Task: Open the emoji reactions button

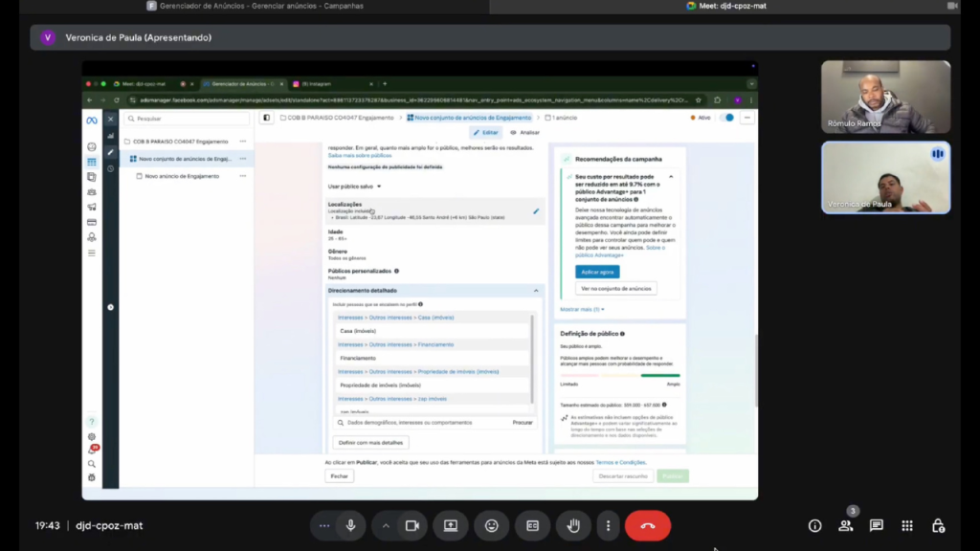Action: pos(491,525)
